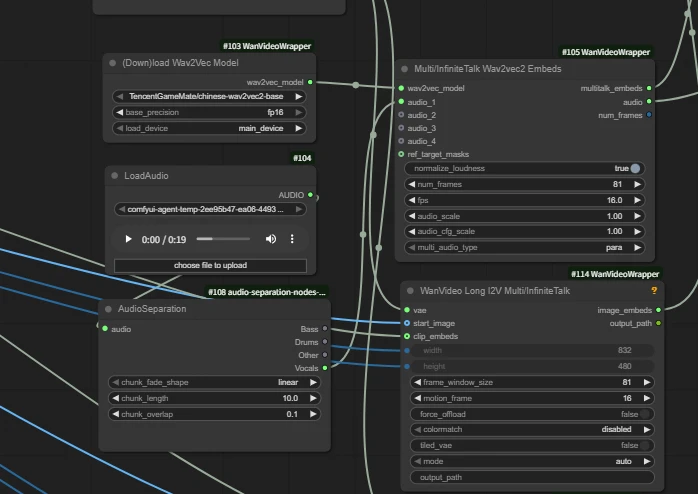Viewport: 698px width, 494px height.
Task: Enable the tiled_vae toggle
Action: coord(646,445)
